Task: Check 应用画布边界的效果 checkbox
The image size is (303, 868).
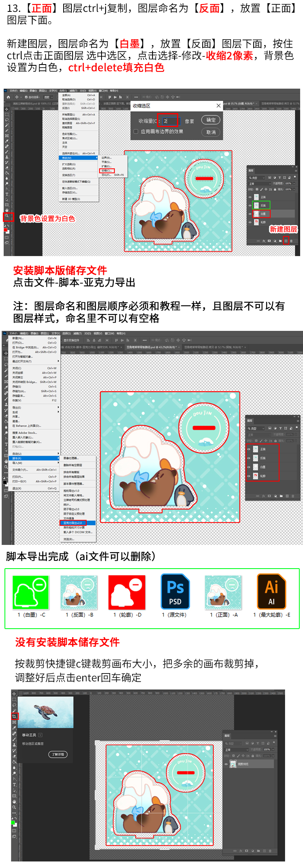Action: tap(136, 132)
